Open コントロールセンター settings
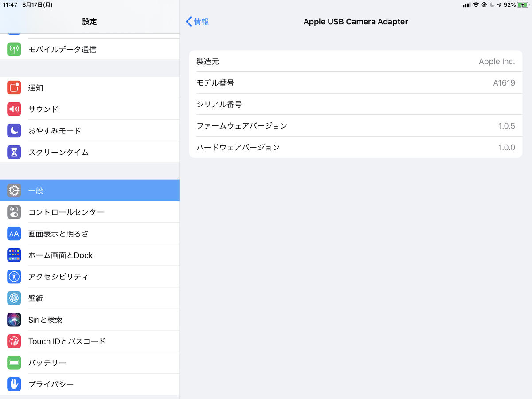Viewport: 532px width, 399px height. pyautogui.click(x=90, y=212)
